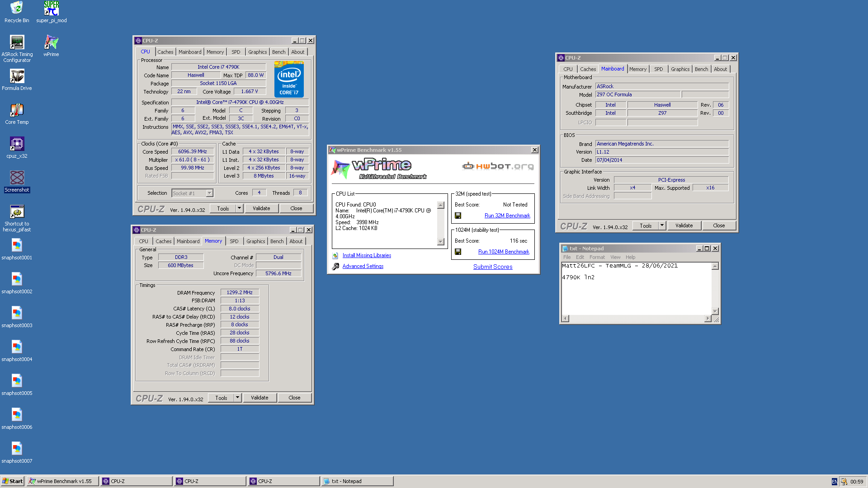Click the Core Speed value field
Image resolution: width=868 pixels, height=488 pixels.
point(193,152)
